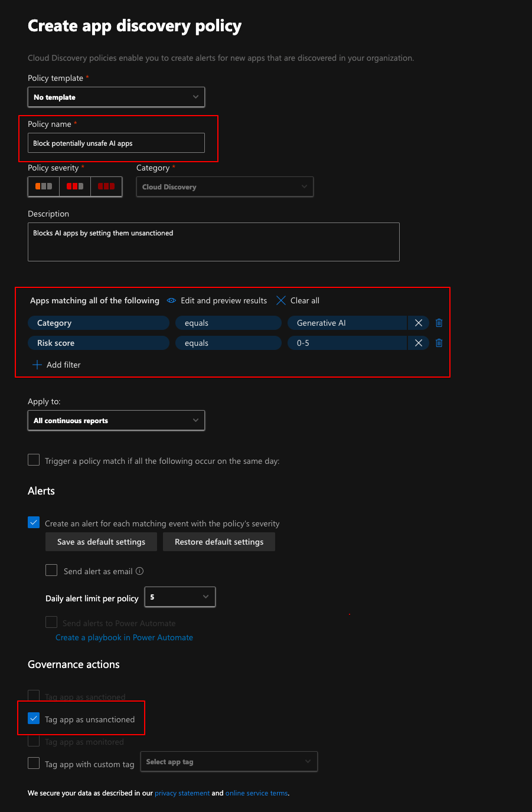532x812 pixels.
Task: Click Restore default settings button
Action: point(219,542)
